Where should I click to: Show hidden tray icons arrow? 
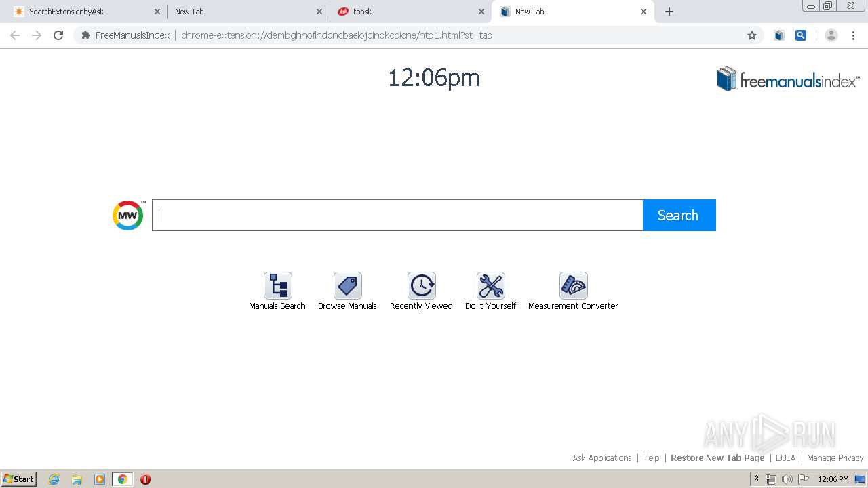pyautogui.click(x=756, y=479)
